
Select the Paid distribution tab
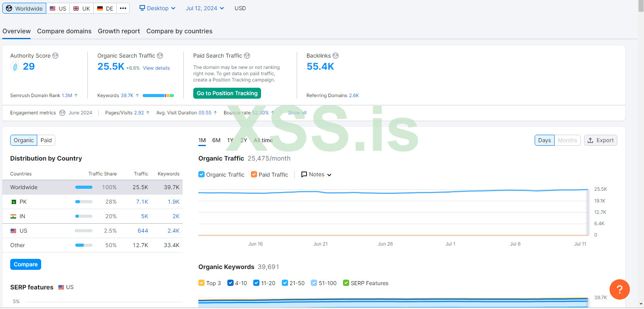(x=46, y=140)
